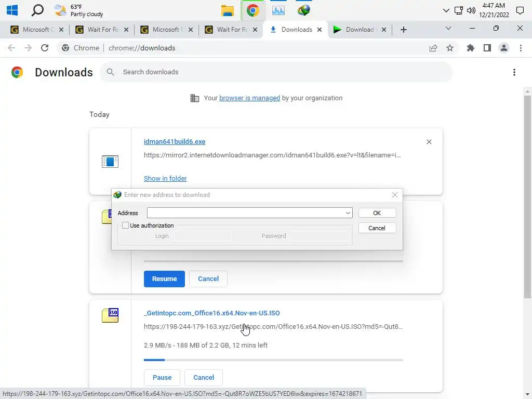This screenshot has height=399, width=532.
Task: Switch to the second Microsoft tab
Action: pos(165,30)
